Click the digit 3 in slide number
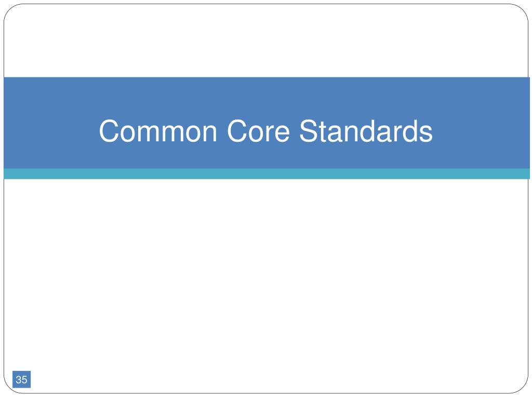 (19, 379)
